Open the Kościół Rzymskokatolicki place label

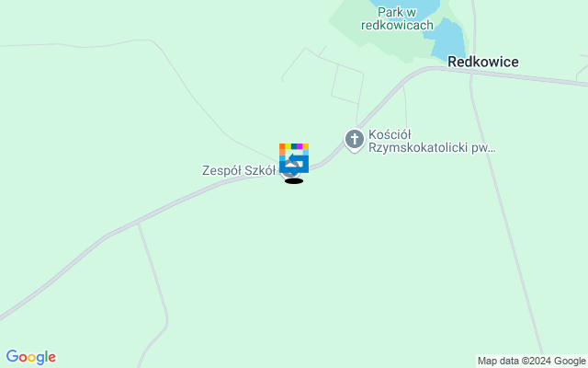pos(432,141)
